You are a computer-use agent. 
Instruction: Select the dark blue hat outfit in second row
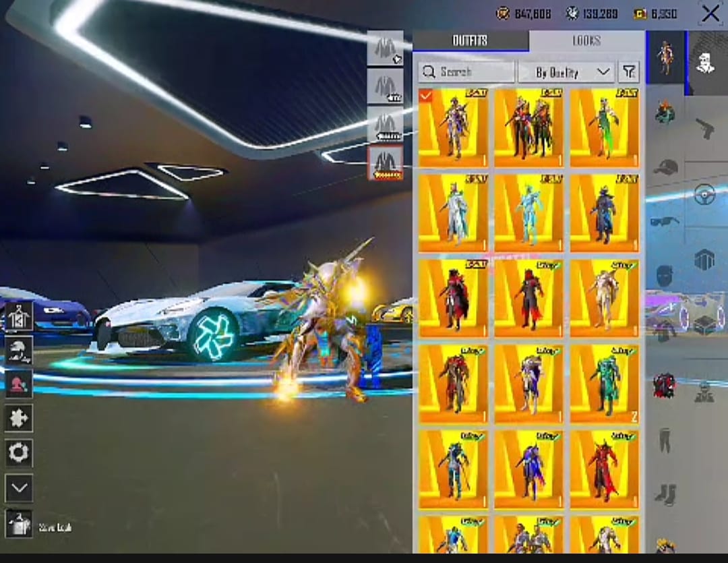click(x=605, y=213)
